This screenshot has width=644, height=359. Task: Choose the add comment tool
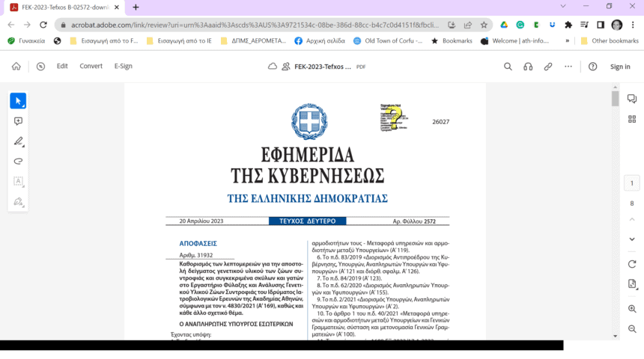[18, 121]
